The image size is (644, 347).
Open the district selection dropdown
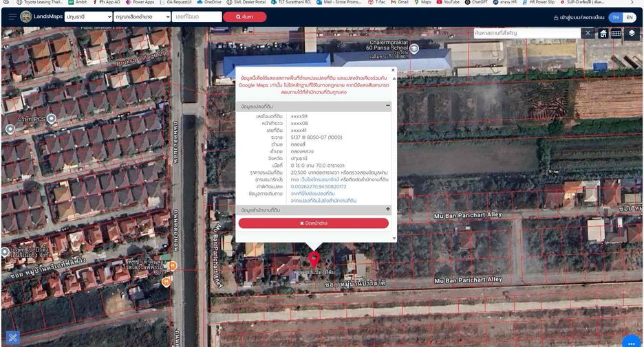click(142, 16)
